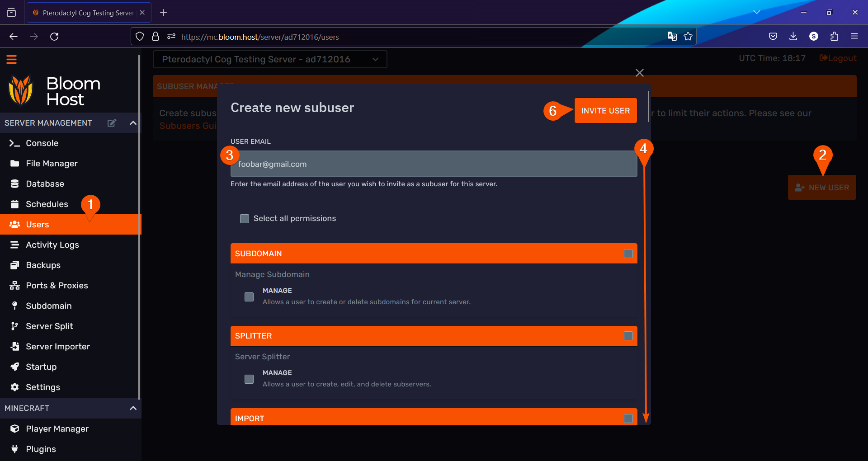Go back to previous page
This screenshot has height=461, width=868.
pos(14,37)
